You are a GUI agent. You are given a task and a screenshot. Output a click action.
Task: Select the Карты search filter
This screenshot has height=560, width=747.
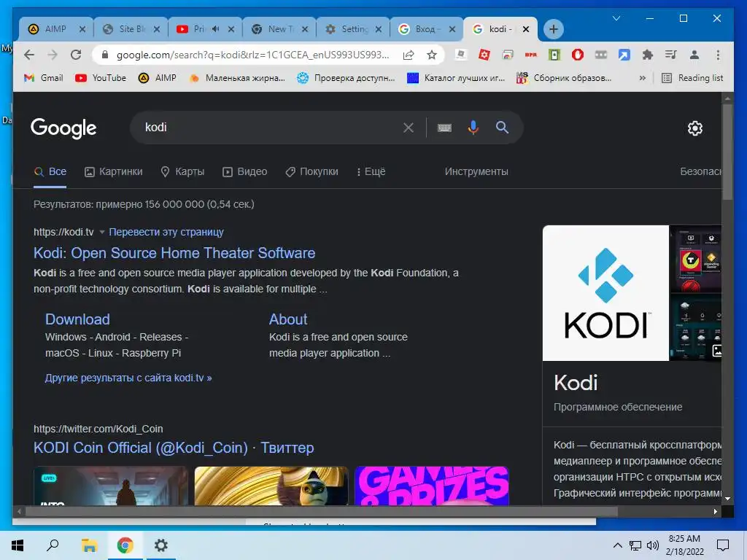pyautogui.click(x=182, y=172)
